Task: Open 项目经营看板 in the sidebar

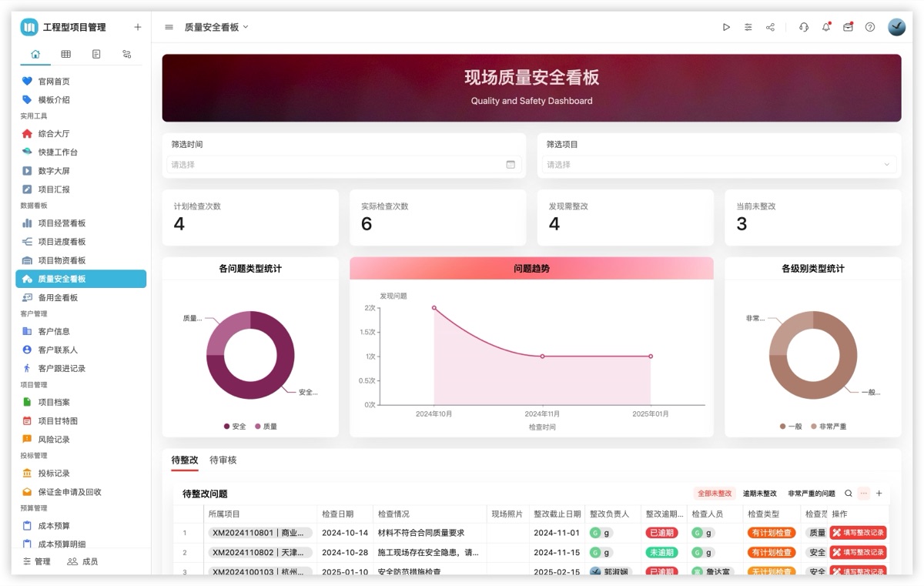Action: pyautogui.click(x=81, y=223)
